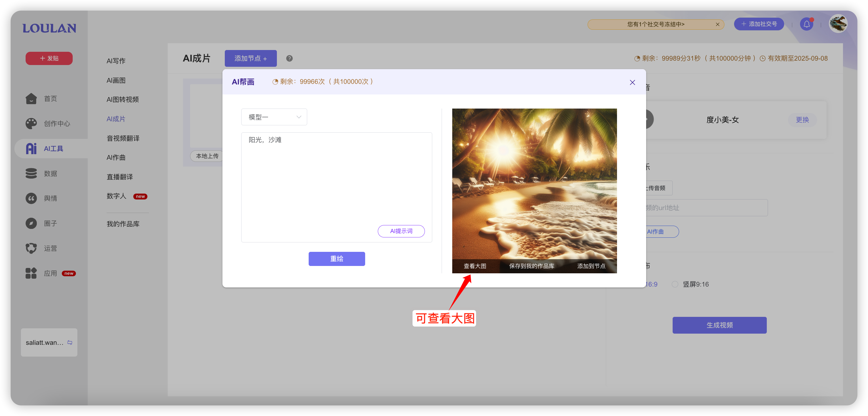This screenshot has height=416, width=868.
Task: Click the 本地上传 button
Action: [207, 156]
